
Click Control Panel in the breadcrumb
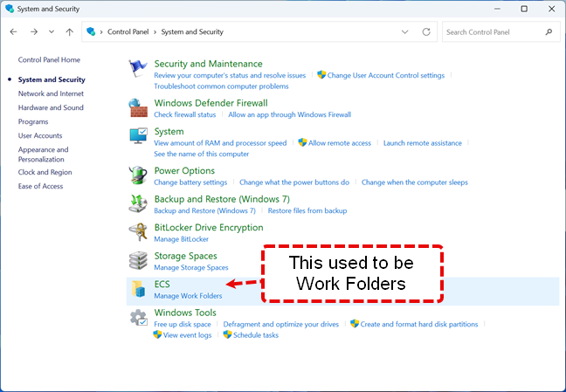[128, 31]
